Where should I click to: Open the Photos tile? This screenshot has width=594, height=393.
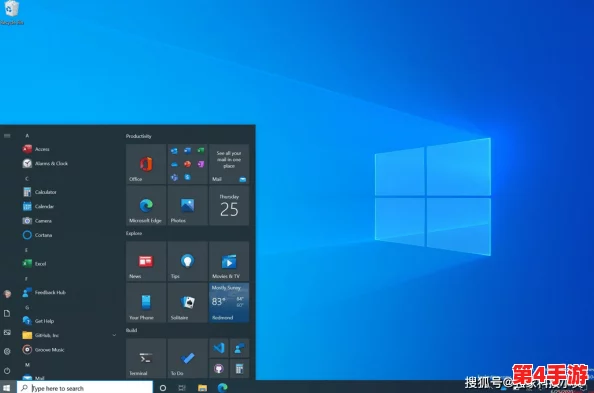(x=188, y=205)
